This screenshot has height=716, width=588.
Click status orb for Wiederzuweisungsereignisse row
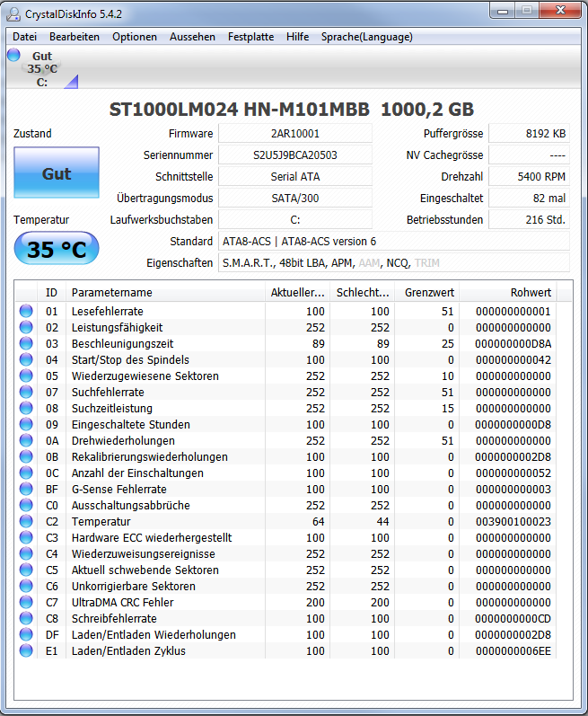(x=26, y=553)
